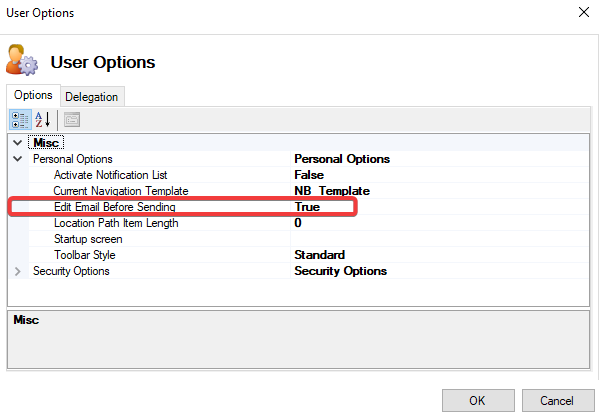Sort properties alphabetically with A-Z icon

[42, 120]
